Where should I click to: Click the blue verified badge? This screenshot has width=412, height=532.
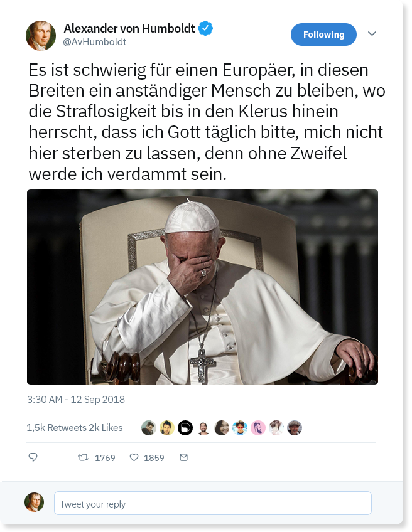[205, 28]
